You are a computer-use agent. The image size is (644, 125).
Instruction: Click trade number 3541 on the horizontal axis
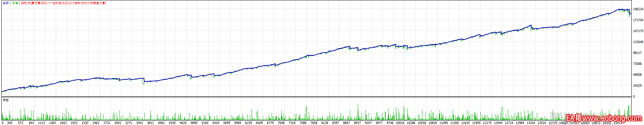pyautogui.click(x=140, y=123)
